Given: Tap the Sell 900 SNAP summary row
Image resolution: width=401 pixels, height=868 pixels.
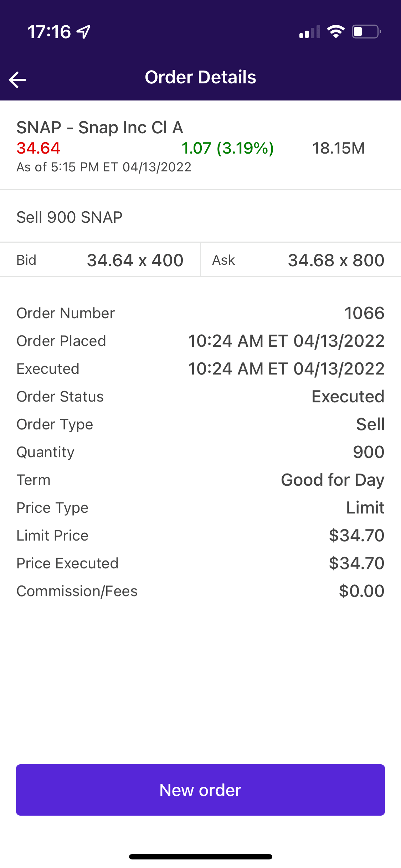Looking at the screenshot, I should click(x=70, y=217).
